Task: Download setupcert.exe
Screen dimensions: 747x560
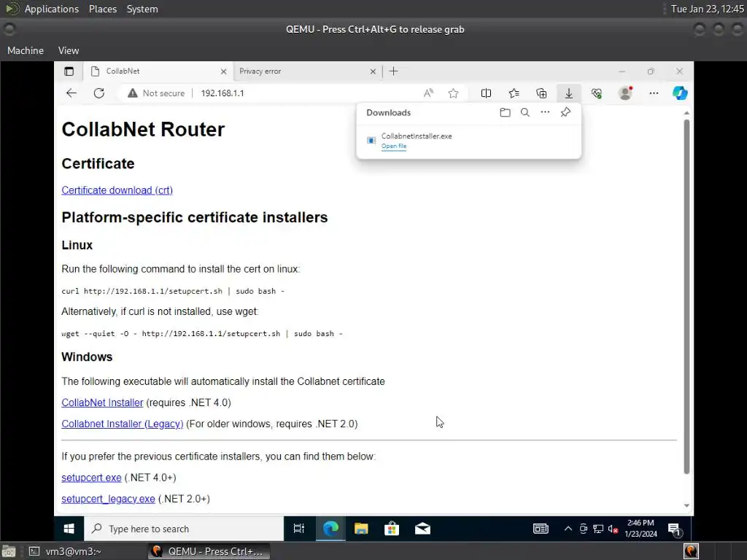Action: click(x=91, y=477)
